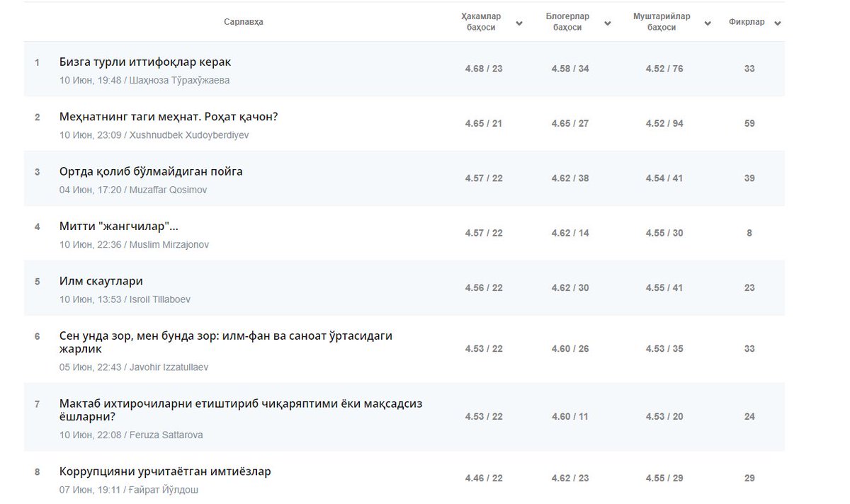
Task: Click readers score 4.54 / 41
Action: tap(664, 178)
